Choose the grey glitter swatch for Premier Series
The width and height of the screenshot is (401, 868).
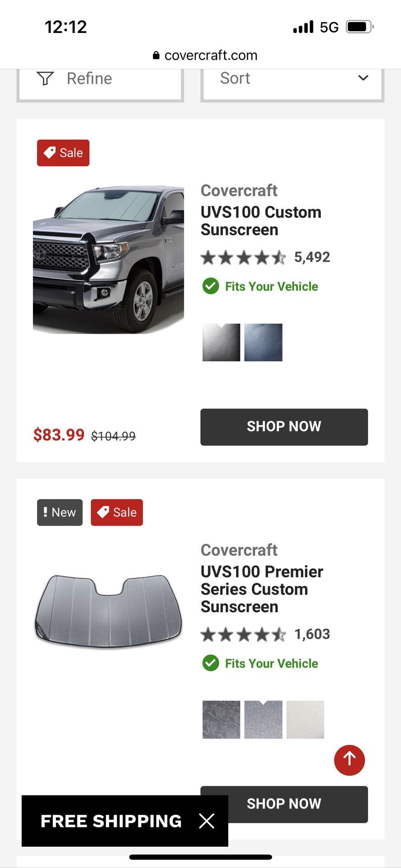[263, 719]
